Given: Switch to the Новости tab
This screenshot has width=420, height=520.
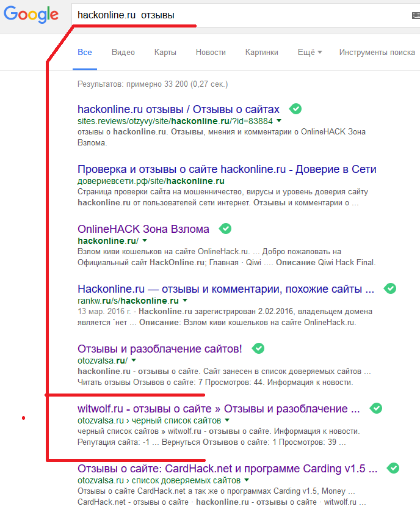Looking at the screenshot, I should (211, 52).
